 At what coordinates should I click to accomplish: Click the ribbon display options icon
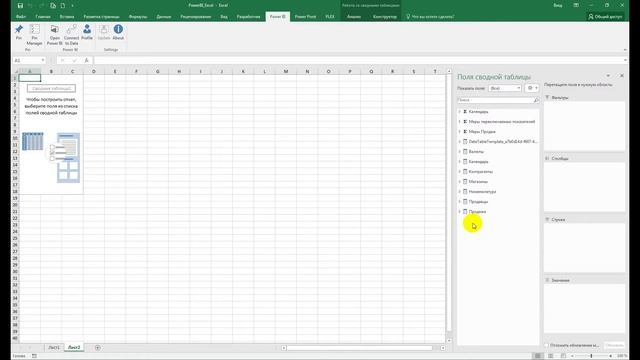pyautogui.click(x=576, y=5)
